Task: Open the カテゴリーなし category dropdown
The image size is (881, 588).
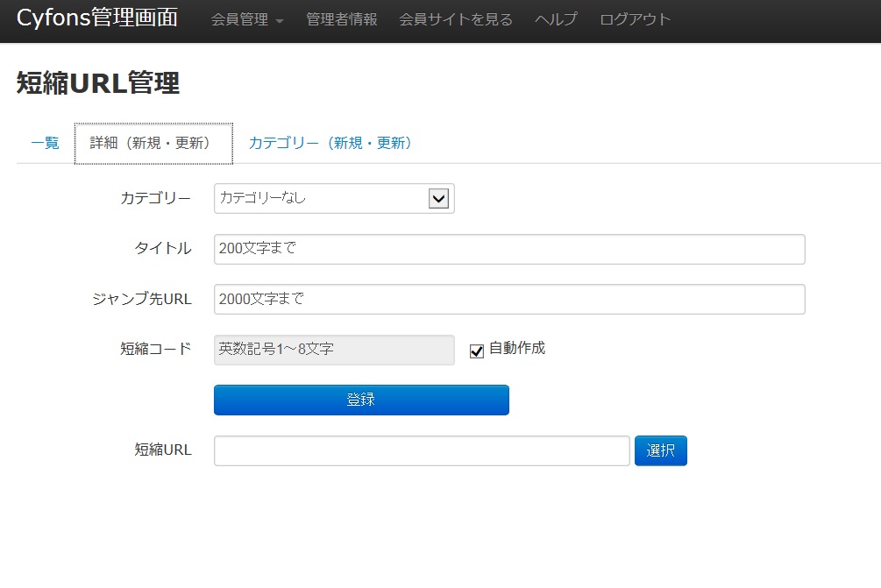Action: [334, 199]
